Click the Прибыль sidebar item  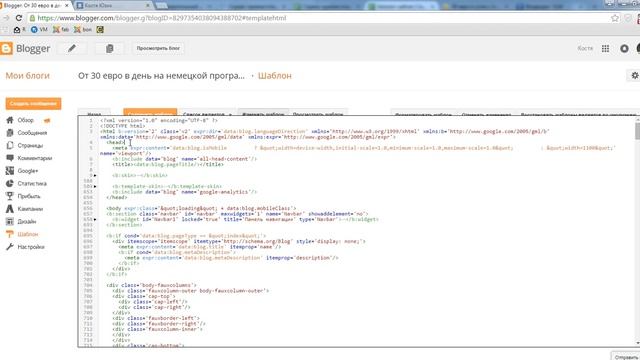tap(29, 196)
